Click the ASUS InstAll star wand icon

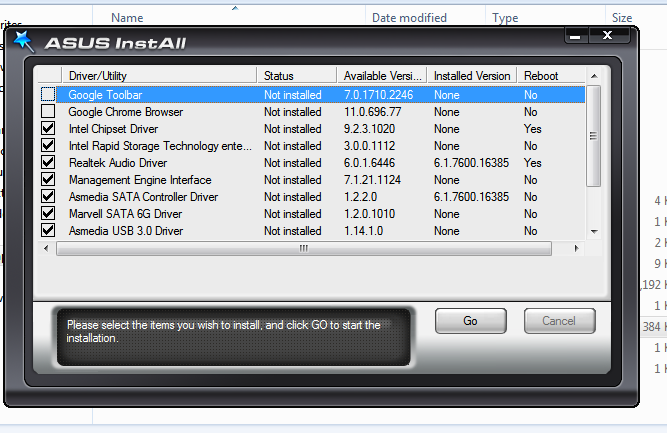click(x=23, y=42)
